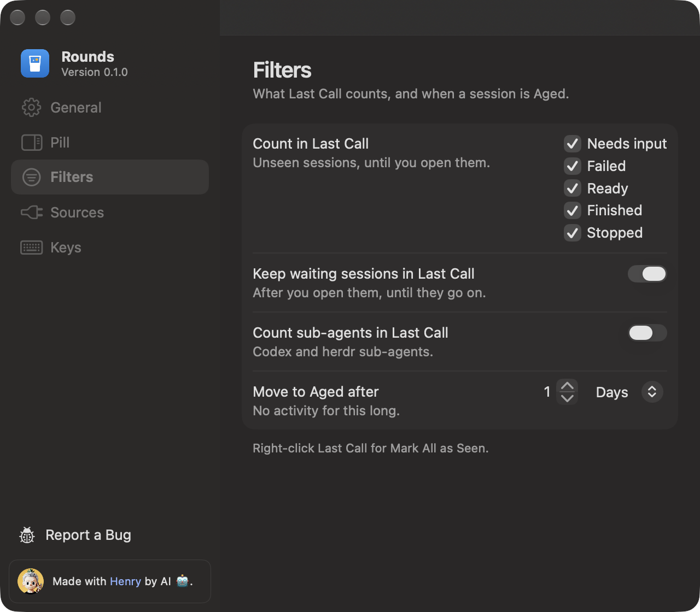The image size is (700, 612).
Task: Switch to the Pill settings tab
Action: (110, 143)
